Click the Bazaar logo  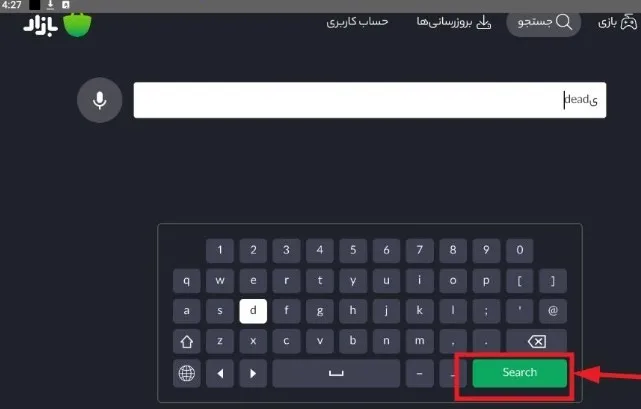click(58, 25)
